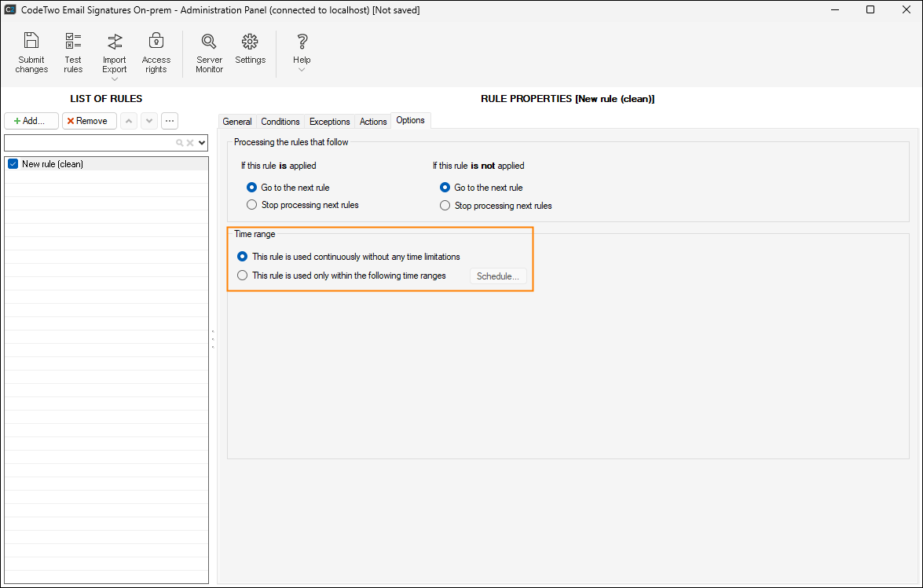Image resolution: width=923 pixels, height=588 pixels.
Task: Expand the Help menu chevron
Action: click(302, 70)
